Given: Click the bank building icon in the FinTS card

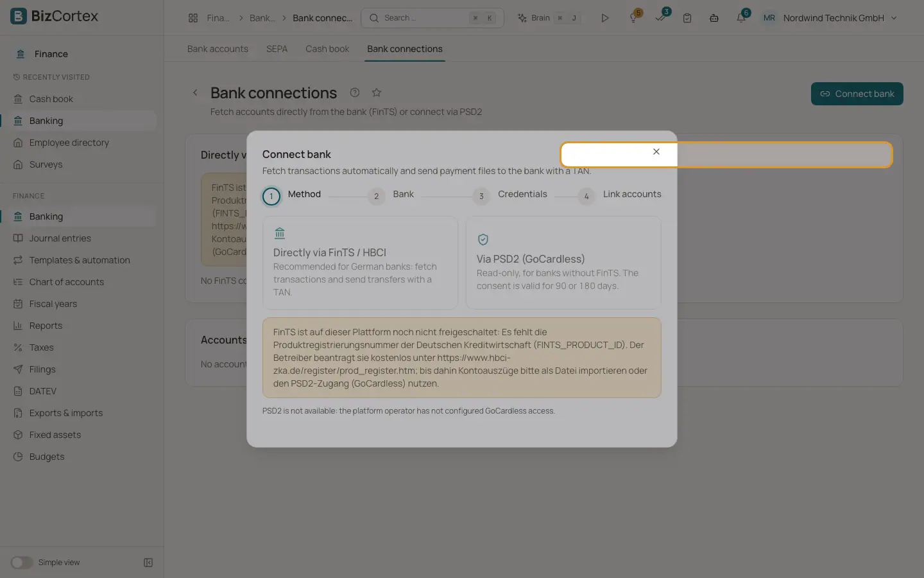Looking at the screenshot, I should point(280,233).
